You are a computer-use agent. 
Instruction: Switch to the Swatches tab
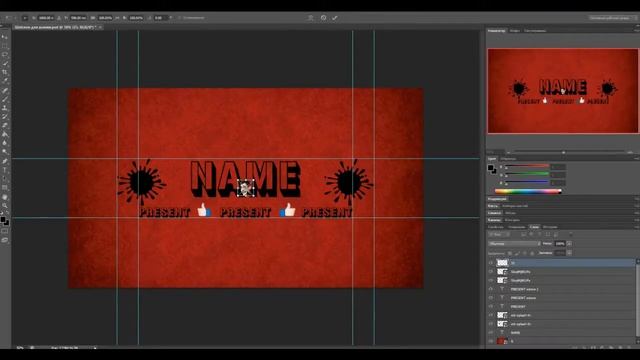(x=509, y=159)
